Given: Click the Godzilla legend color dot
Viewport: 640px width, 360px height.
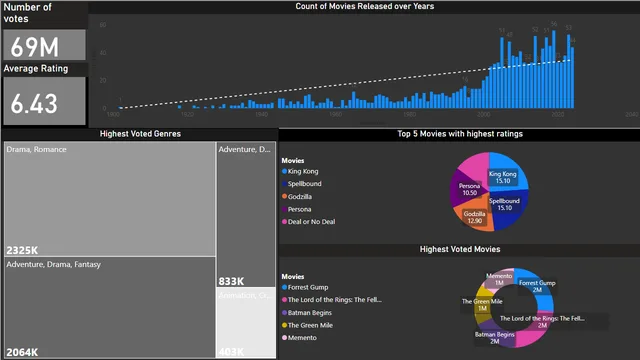Looking at the screenshot, I should click(x=284, y=196).
